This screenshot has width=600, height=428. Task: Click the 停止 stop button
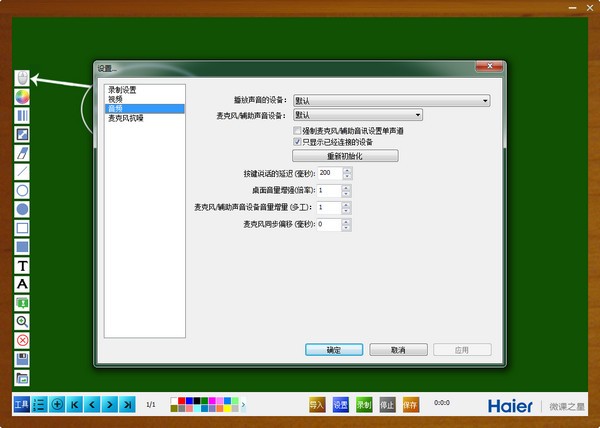(387, 404)
